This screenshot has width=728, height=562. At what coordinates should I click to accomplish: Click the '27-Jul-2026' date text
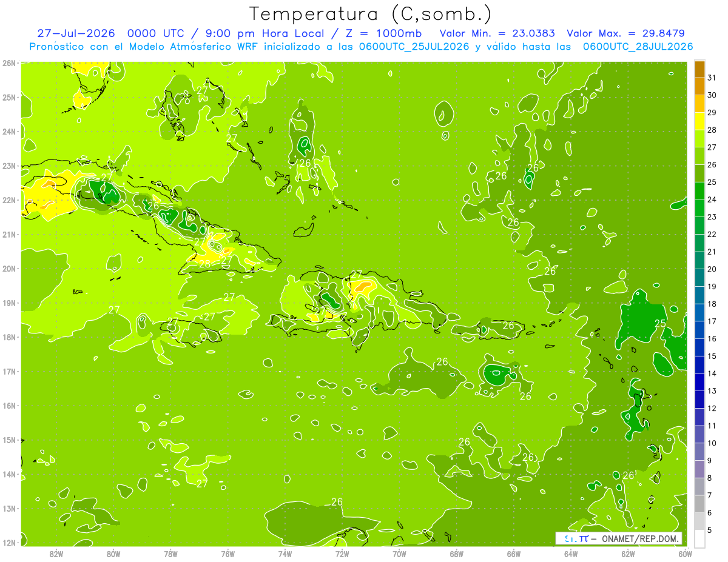pos(72,33)
